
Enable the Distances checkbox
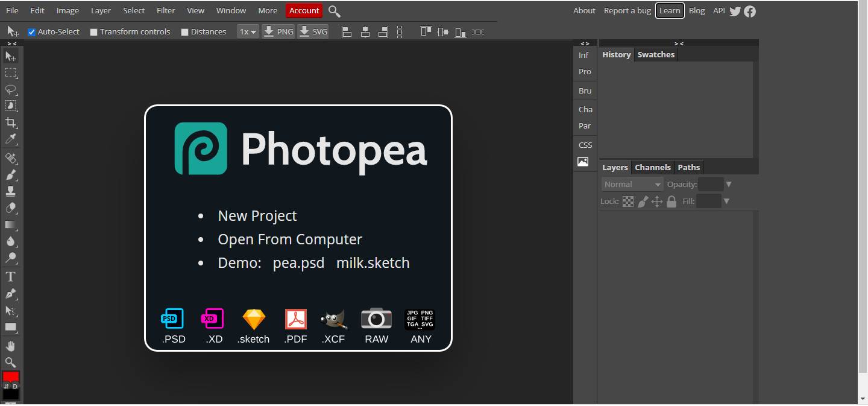pyautogui.click(x=184, y=32)
